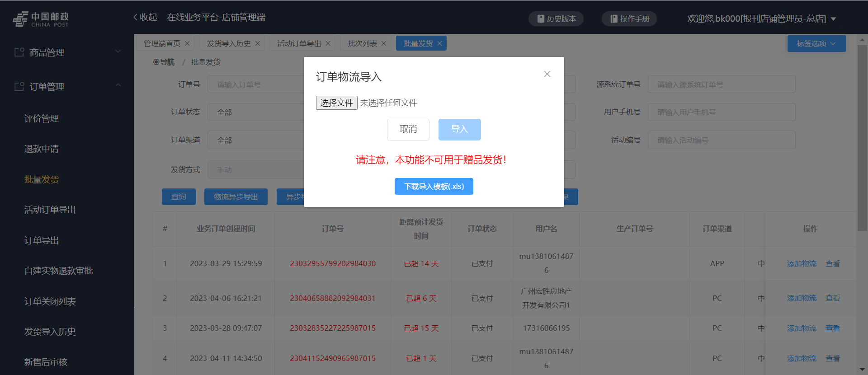Switch to 发货导入历史 tab
This screenshot has width=868, height=375.
[x=229, y=43]
